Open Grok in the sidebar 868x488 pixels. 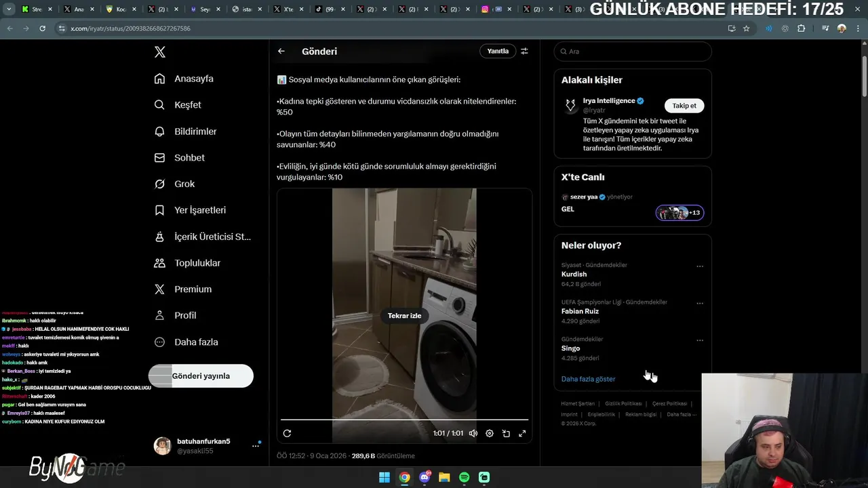[x=174, y=184]
